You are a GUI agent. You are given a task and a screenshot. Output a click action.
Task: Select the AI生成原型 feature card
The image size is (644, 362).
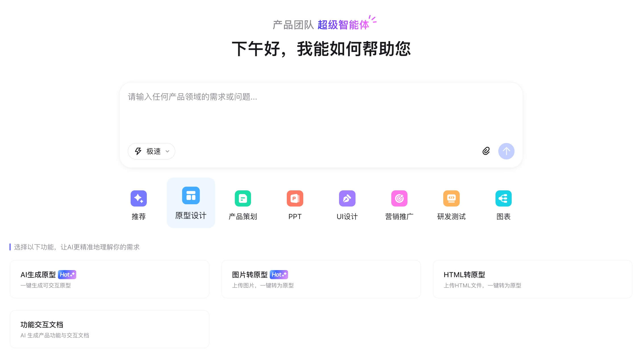[109, 279]
